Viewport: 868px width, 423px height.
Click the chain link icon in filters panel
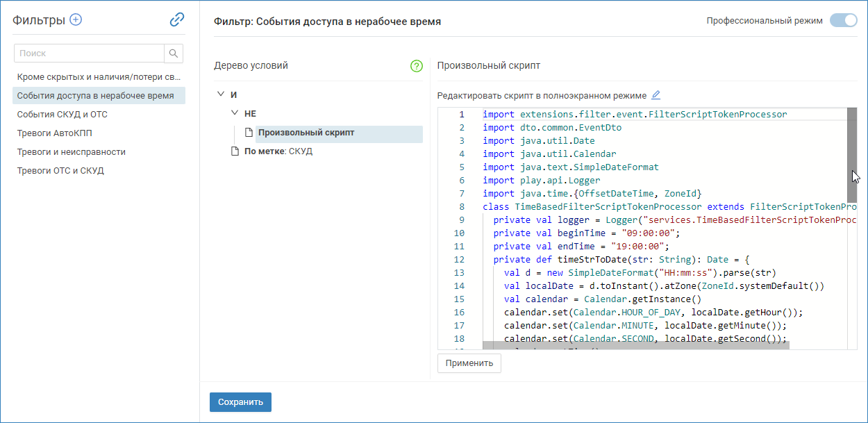177,19
